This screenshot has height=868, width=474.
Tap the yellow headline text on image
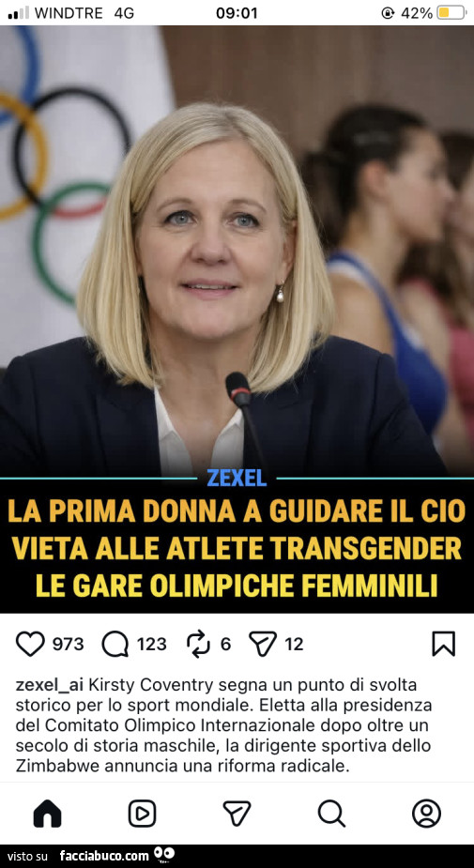(x=237, y=549)
